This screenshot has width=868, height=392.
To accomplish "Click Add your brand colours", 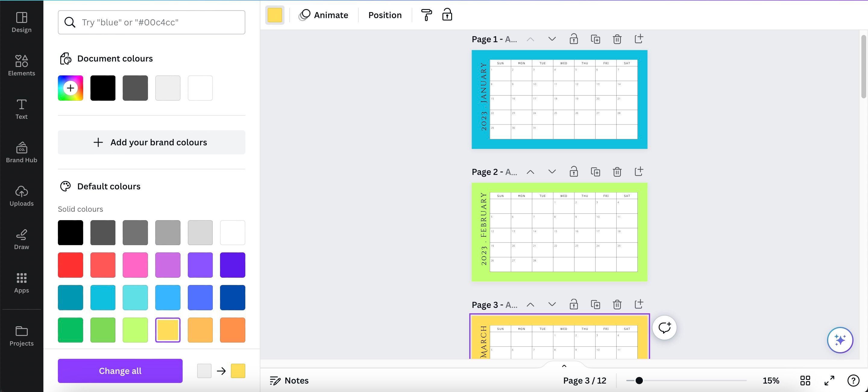I will 151,142.
